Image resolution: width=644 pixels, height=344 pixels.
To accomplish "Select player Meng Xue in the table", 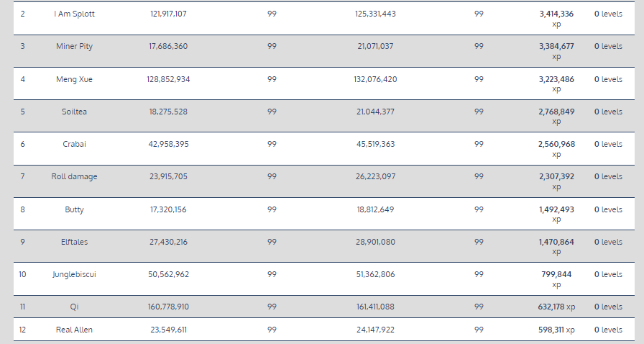I will 74,79.
